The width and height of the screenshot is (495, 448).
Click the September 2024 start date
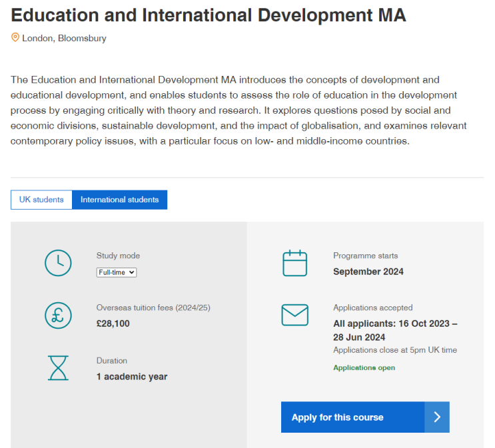368,272
